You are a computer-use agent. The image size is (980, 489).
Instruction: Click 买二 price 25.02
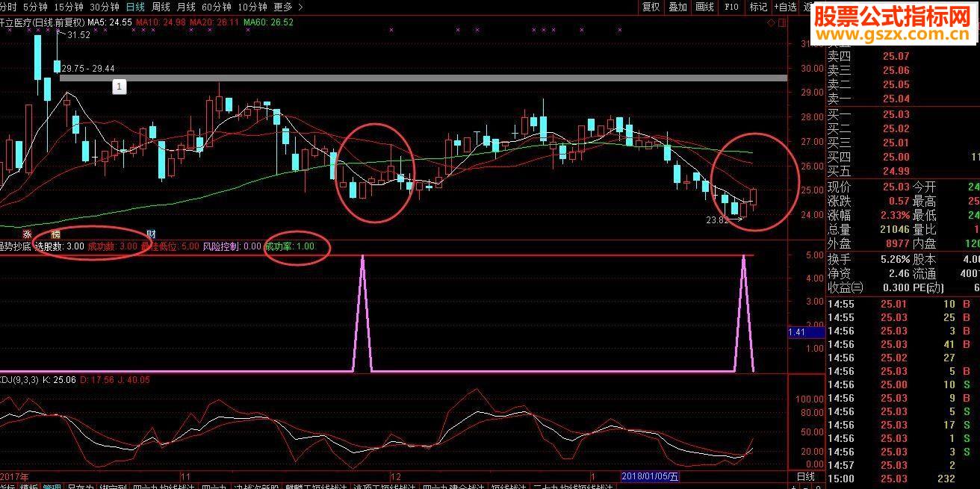pyautogui.click(x=896, y=128)
